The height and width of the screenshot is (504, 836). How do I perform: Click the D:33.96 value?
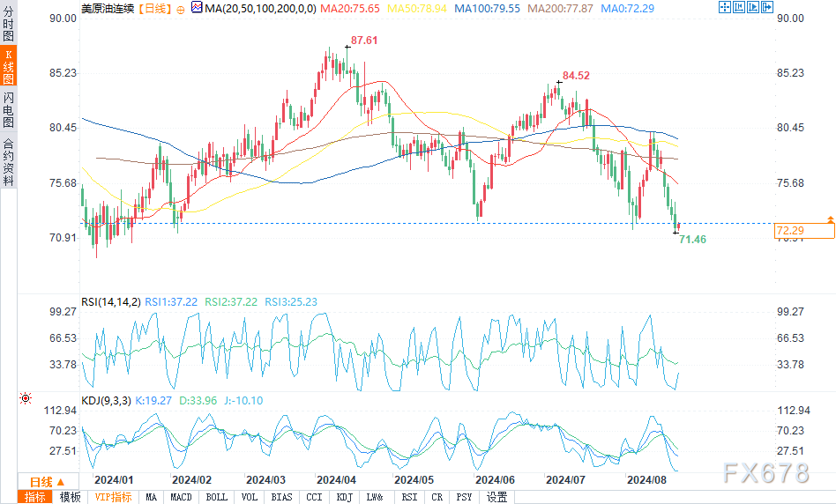pos(198,401)
